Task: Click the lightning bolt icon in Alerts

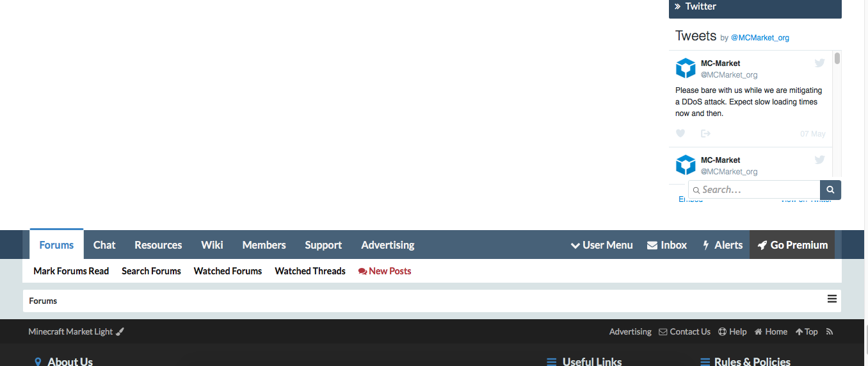Action: [706, 245]
